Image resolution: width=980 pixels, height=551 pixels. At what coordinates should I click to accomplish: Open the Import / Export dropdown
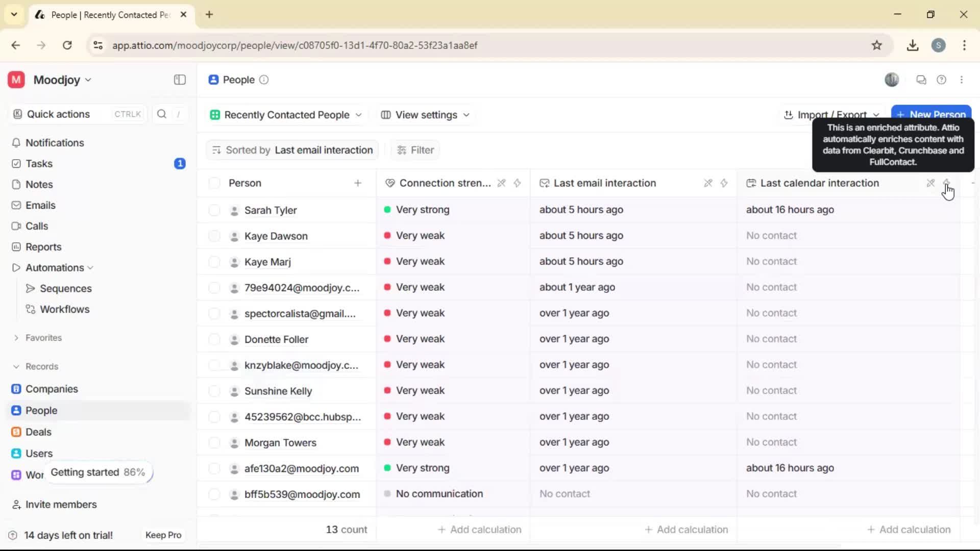[x=831, y=115]
